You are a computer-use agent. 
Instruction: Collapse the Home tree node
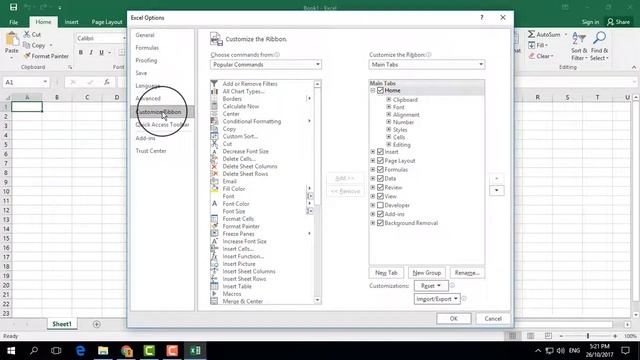pyautogui.click(x=373, y=90)
